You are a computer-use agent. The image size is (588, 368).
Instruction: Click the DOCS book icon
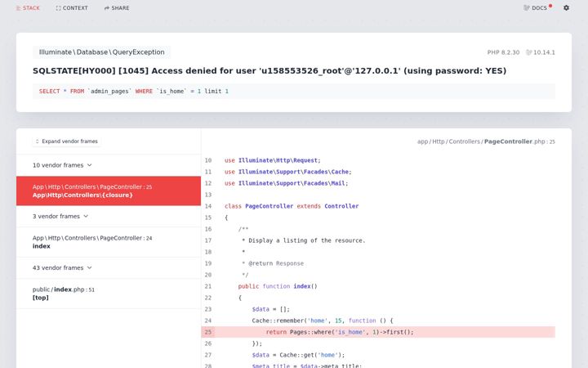coord(527,8)
